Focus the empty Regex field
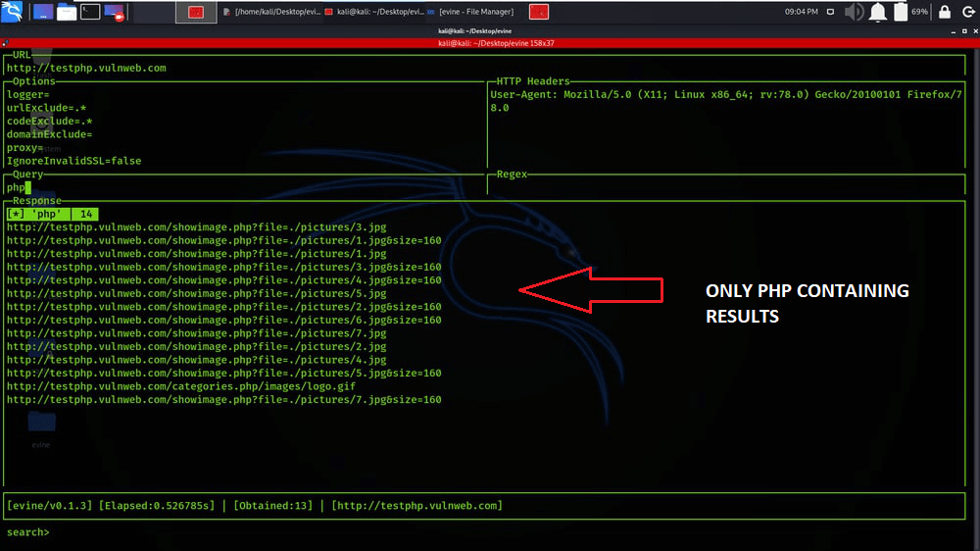Screen dimensions: 980x551 pyautogui.click(x=727, y=187)
